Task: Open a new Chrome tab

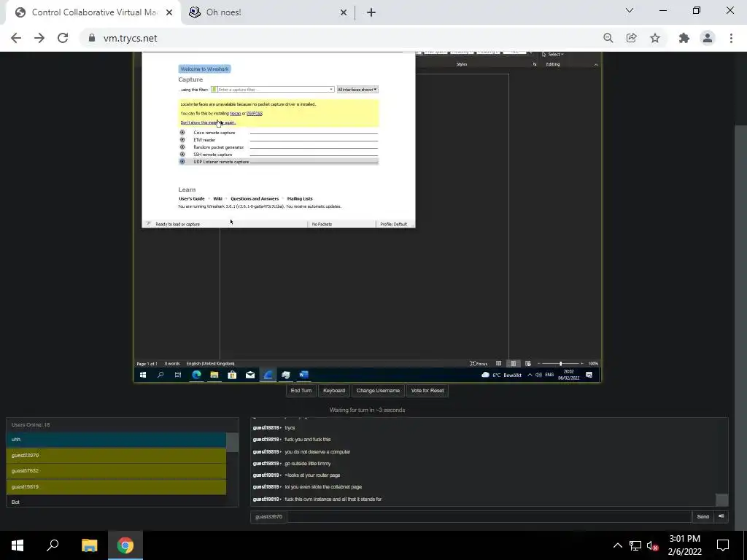Action: click(x=371, y=12)
